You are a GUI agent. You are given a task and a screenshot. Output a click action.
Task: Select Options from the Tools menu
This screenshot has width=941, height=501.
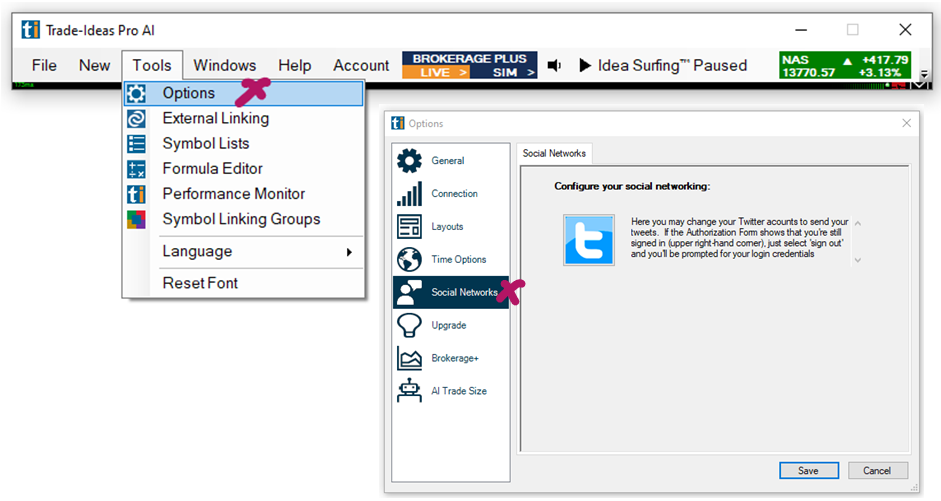[244, 94]
